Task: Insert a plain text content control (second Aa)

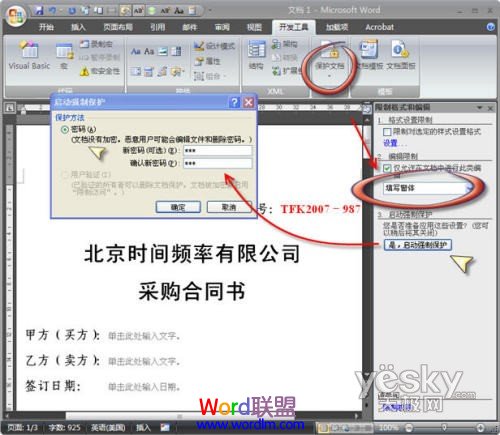Action: pos(149,51)
